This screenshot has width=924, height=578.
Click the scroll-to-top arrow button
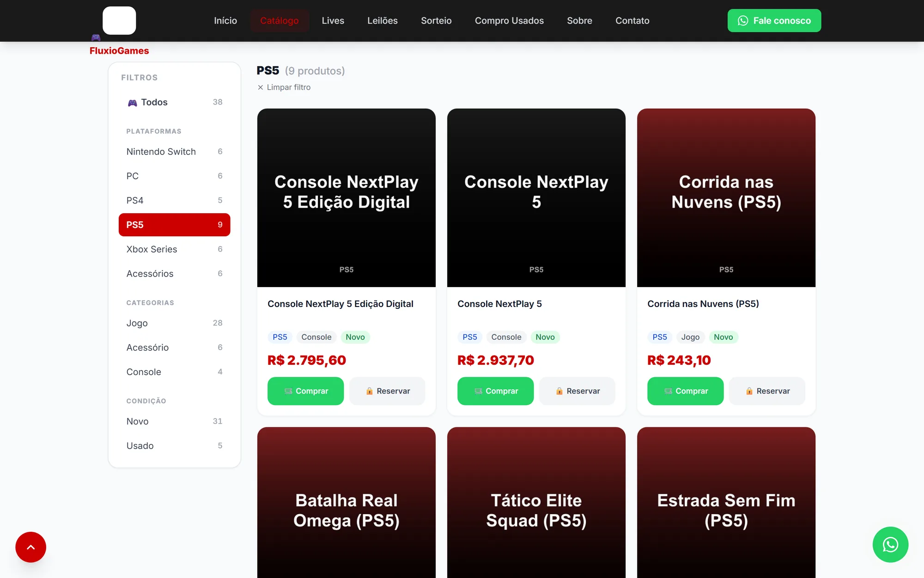point(30,547)
